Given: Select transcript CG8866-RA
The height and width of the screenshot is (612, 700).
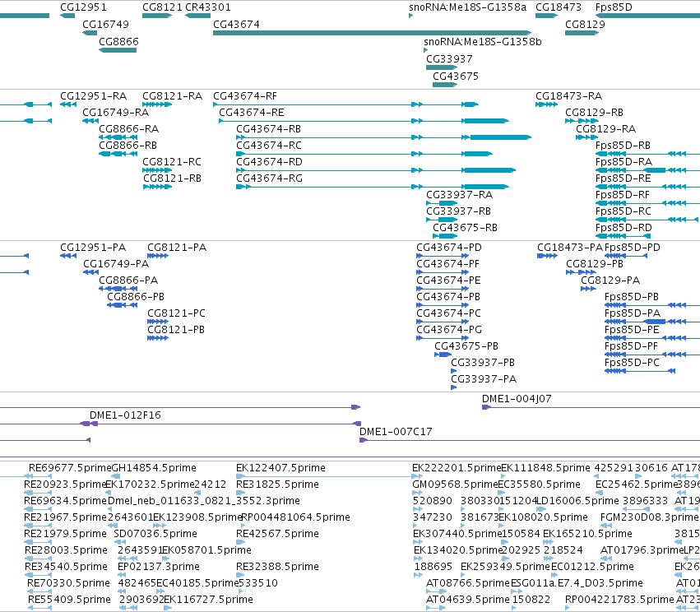Looking at the screenshot, I should point(128,129).
